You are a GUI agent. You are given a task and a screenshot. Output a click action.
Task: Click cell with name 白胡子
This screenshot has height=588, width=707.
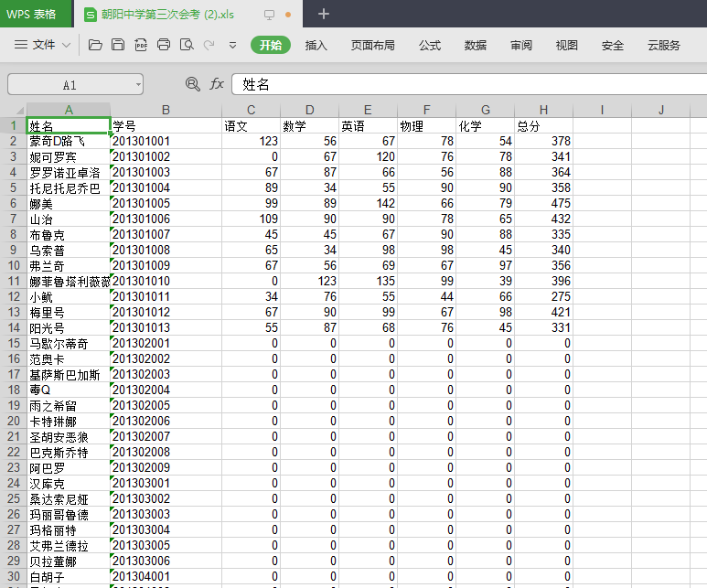click(x=69, y=577)
